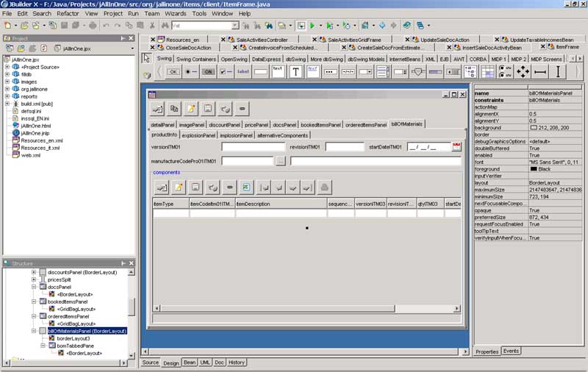The width and height of the screenshot is (588, 372).
Task: Click the grayed filter icon in components toolbar
Action: (x=324, y=187)
